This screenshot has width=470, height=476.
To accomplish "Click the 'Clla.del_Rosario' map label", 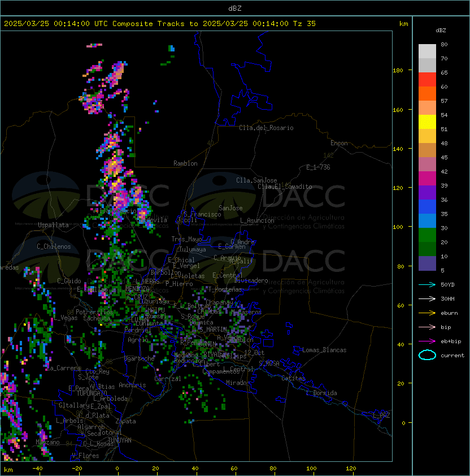I will pos(266,128).
